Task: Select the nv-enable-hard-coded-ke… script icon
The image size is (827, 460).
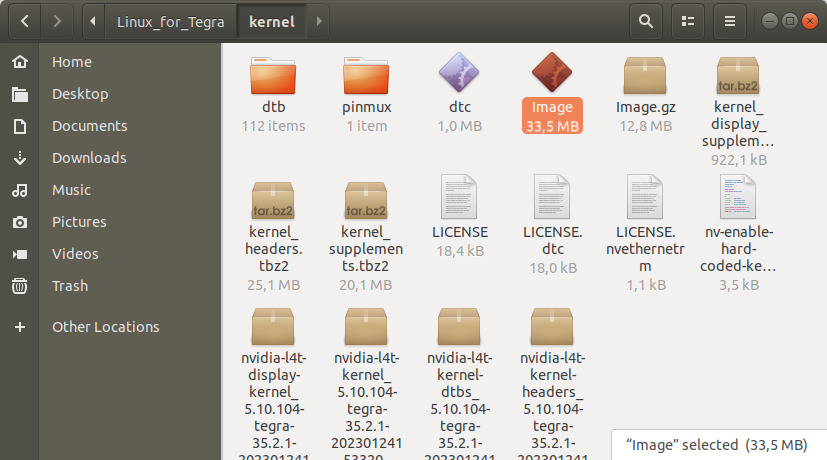Action: [737, 197]
